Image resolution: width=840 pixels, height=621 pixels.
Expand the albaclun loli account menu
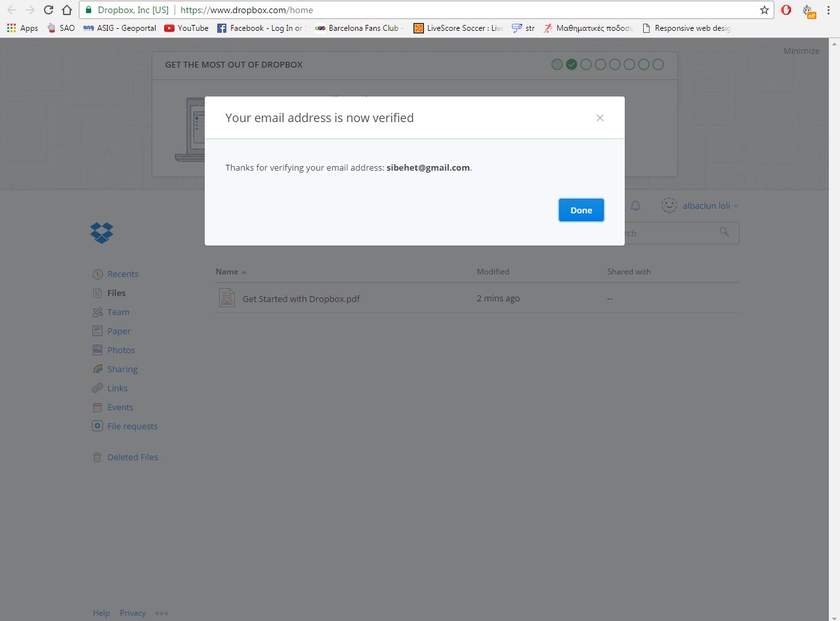pyautogui.click(x=711, y=205)
